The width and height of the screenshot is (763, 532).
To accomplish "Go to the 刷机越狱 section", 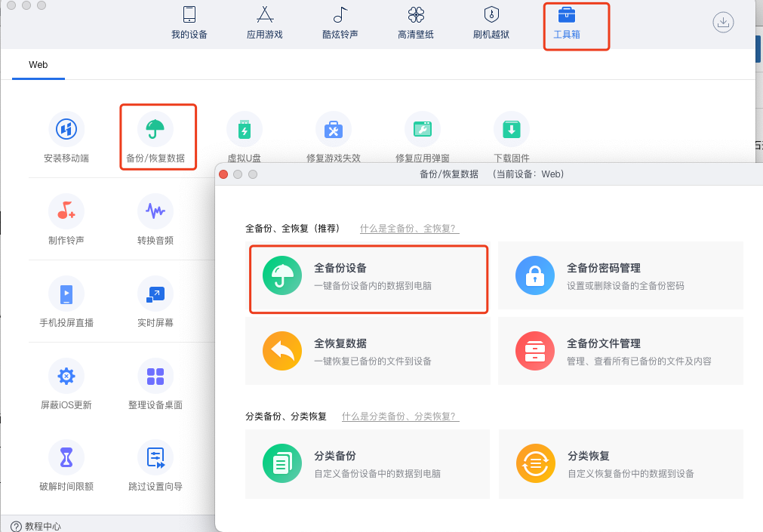I will click(491, 23).
